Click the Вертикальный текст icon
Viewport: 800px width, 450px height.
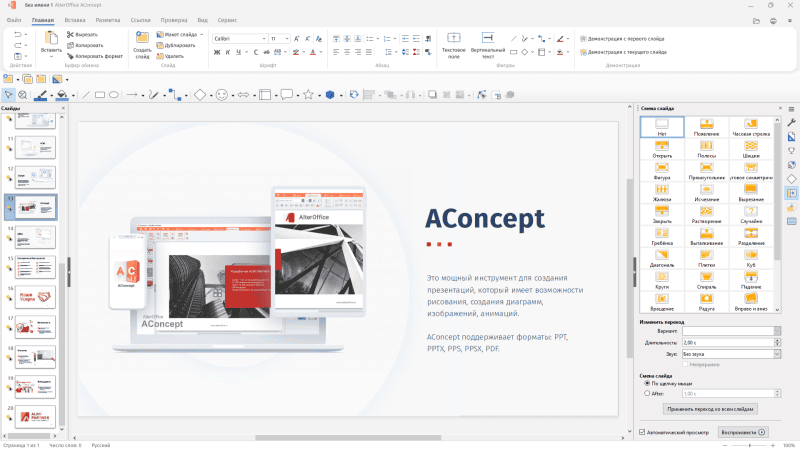(488, 38)
